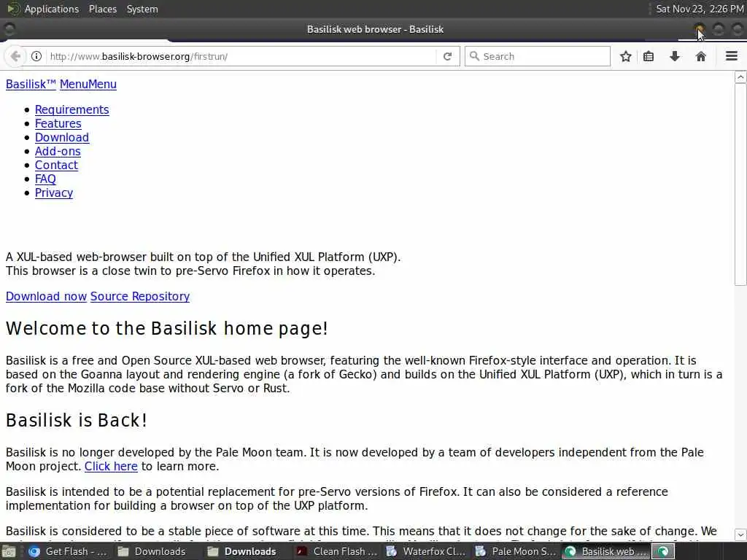Click the MenuMenu link
747x560 pixels.
click(88, 85)
